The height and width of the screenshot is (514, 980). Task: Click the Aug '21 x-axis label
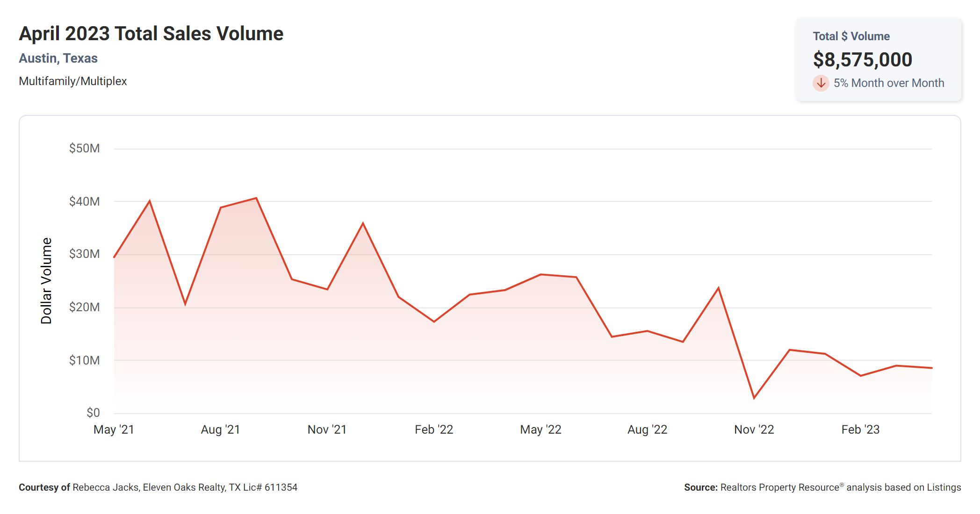point(220,429)
